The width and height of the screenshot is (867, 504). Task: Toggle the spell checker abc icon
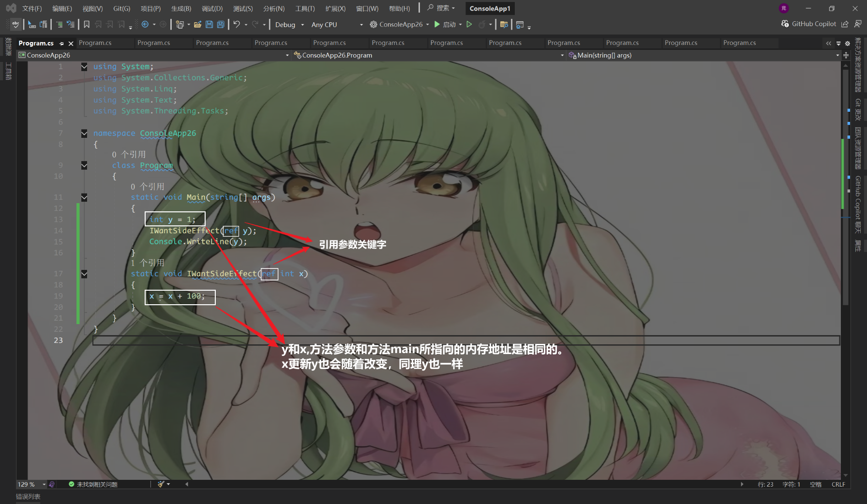click(15, 24)
